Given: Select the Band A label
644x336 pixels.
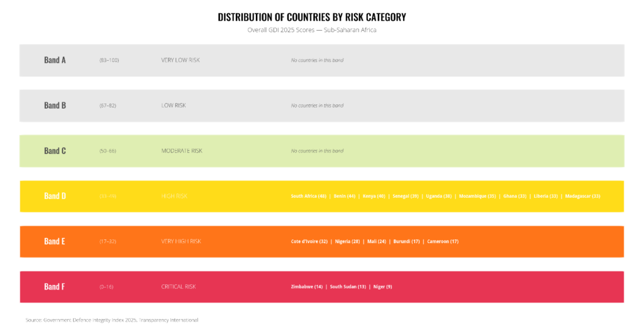Looking at the screenshot, I should [x=55, y=60].
